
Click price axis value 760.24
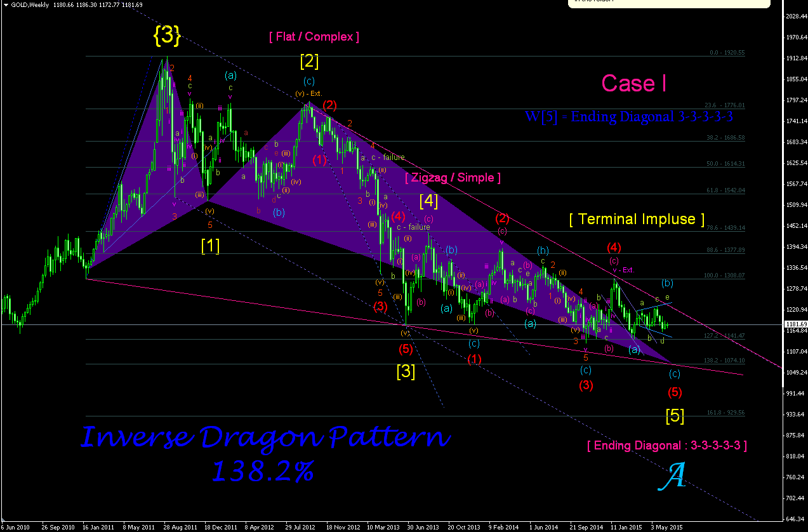pos(795,477)
